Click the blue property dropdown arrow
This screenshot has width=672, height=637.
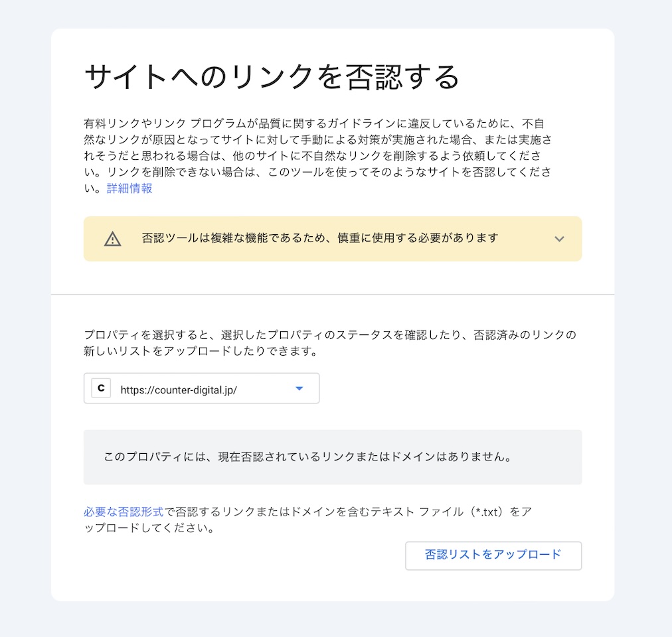tap(299, 389)
